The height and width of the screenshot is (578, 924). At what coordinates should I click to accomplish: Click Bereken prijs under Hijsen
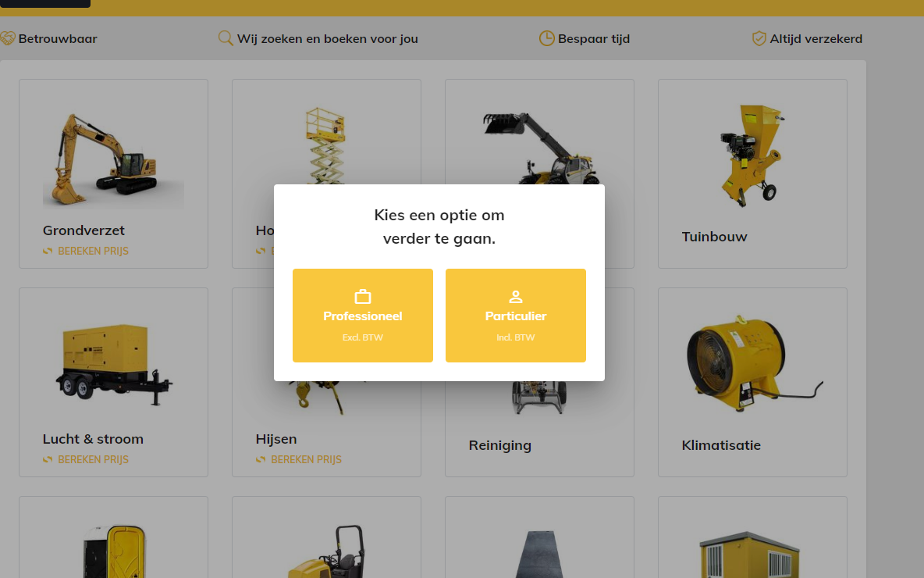(307, 459)
